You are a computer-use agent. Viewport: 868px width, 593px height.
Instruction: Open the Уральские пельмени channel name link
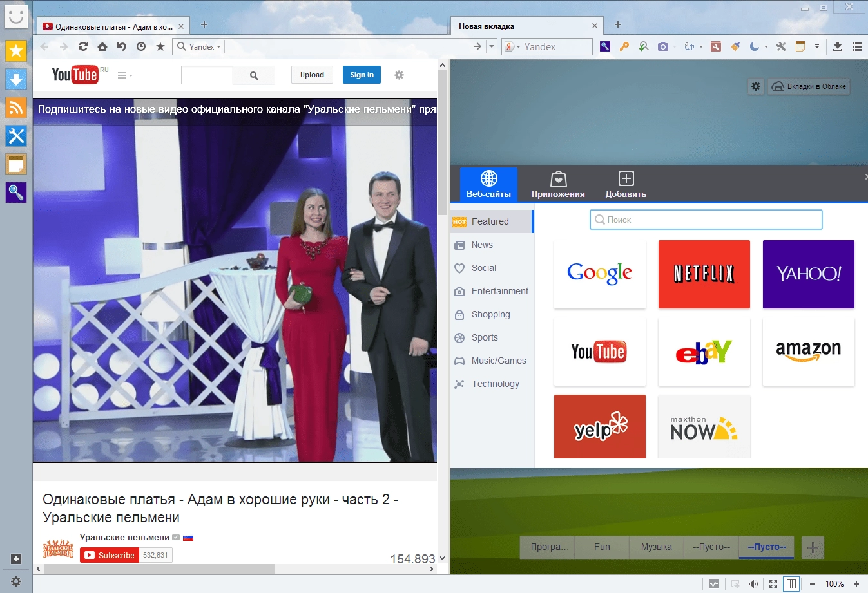(124, 537)
